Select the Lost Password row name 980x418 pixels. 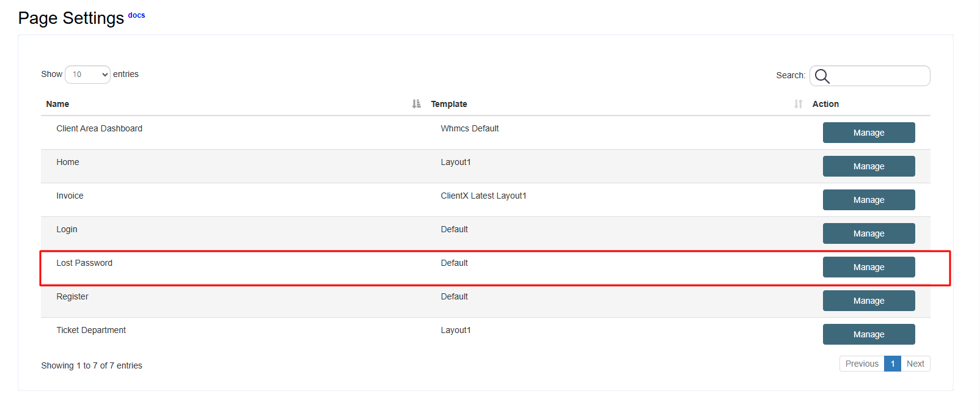pyautogui.click(x=84, y=263)
